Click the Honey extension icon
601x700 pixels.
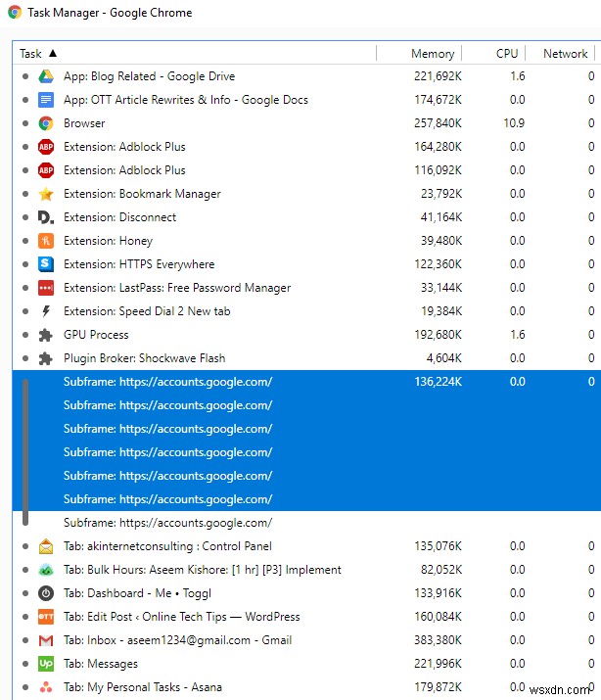point(46,241)
